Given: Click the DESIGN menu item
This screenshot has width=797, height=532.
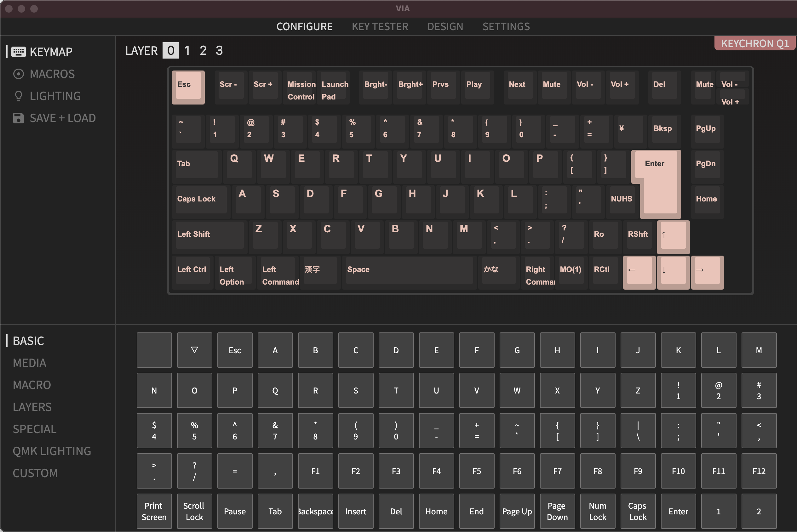Looking at the screenshot, I should [x=445, y=25].
